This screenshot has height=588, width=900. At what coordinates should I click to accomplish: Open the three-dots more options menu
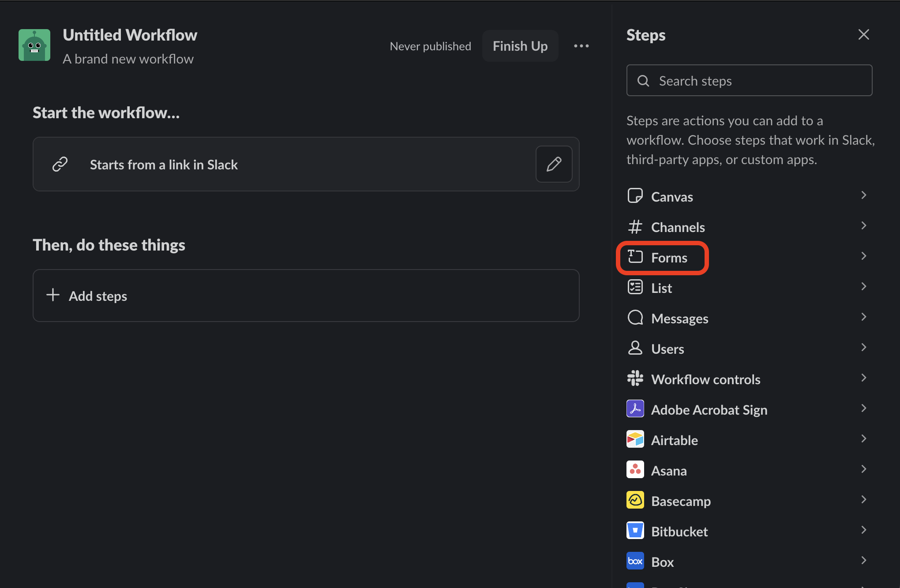581,46
